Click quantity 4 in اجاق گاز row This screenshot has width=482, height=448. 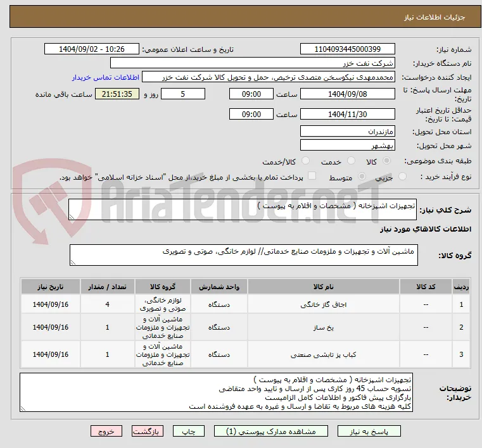click(107, 304)
